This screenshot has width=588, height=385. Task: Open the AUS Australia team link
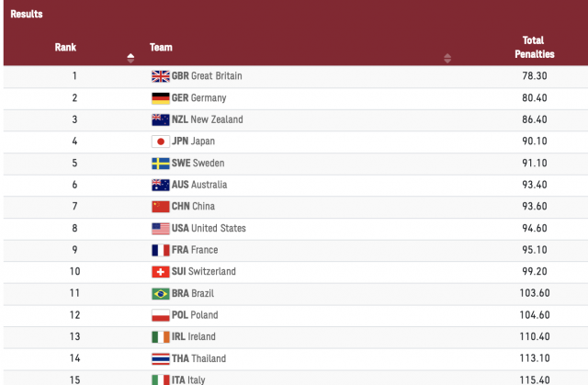click(x=199, y=185)
